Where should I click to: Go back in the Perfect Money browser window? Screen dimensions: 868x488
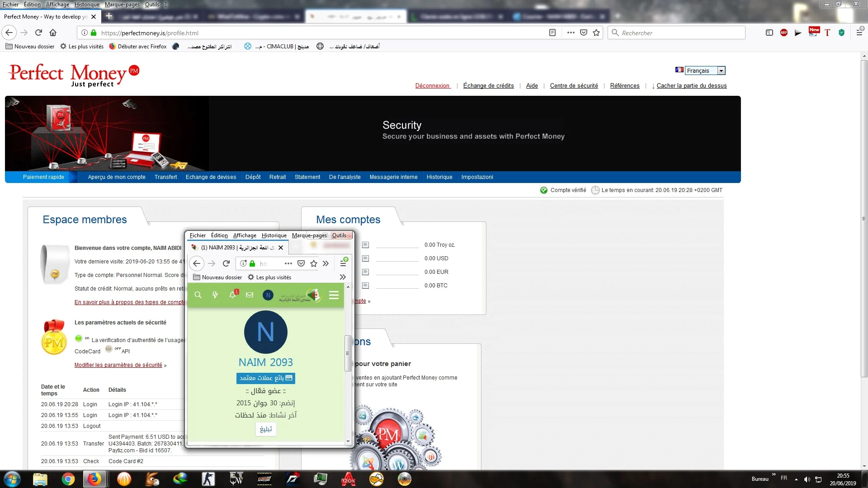pyautogui.click(x=9, y=33)
